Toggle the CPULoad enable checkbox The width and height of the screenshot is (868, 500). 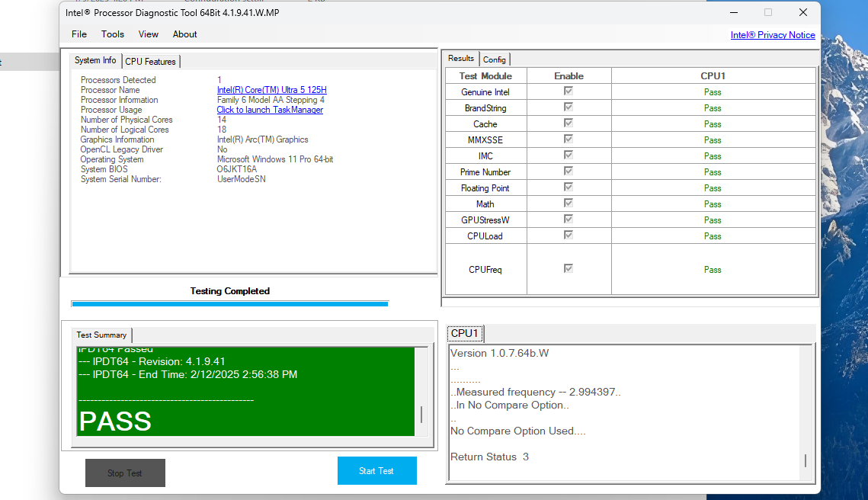pos(568,236)
